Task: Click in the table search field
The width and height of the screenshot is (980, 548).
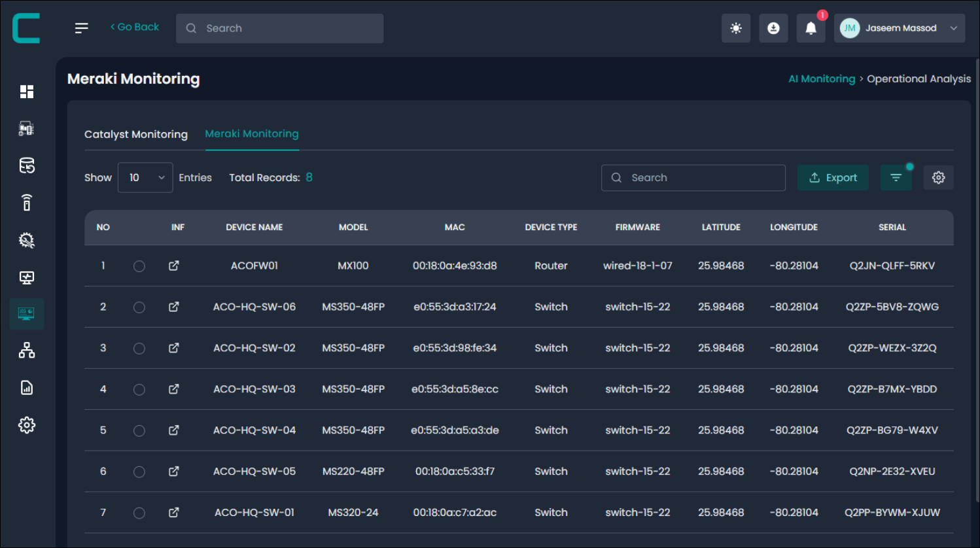Action: coord(693,177)
